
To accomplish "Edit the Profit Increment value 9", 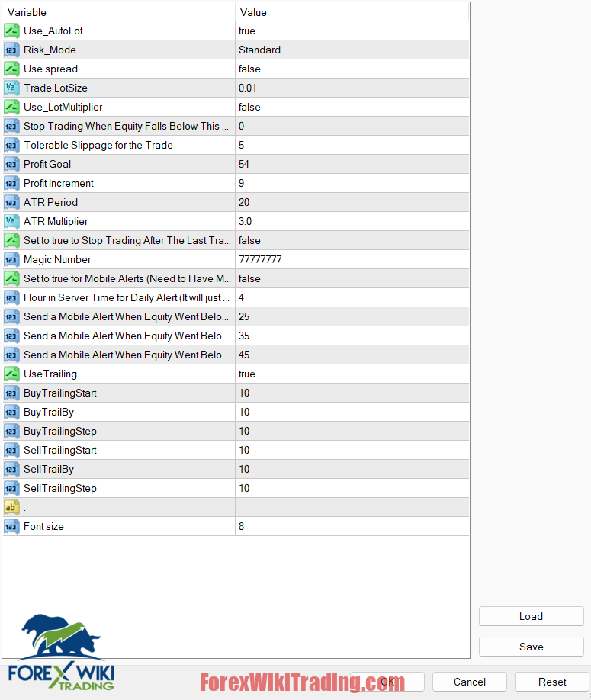I will click(352, 184).
